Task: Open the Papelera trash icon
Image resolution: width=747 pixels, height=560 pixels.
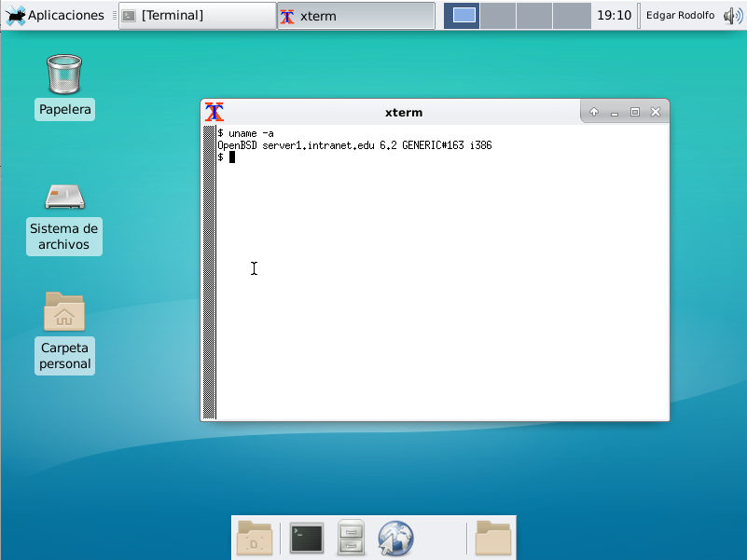Action: [64, 73]
